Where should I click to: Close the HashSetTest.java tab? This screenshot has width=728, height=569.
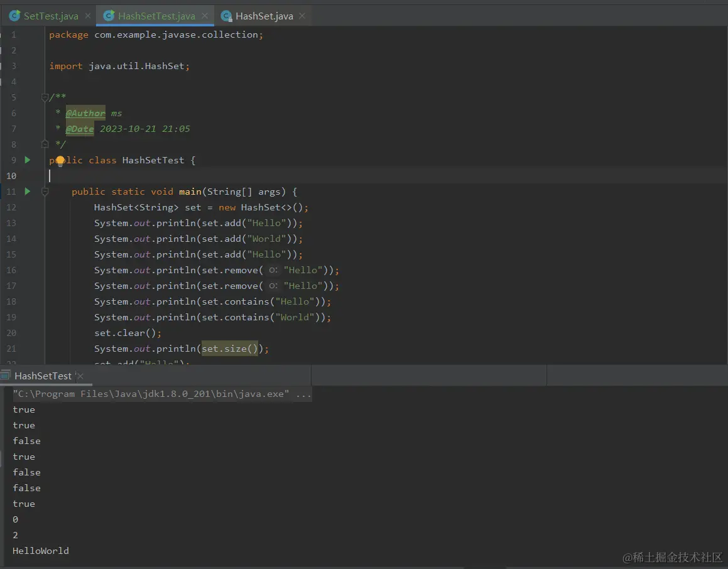(x=205, y=16)
